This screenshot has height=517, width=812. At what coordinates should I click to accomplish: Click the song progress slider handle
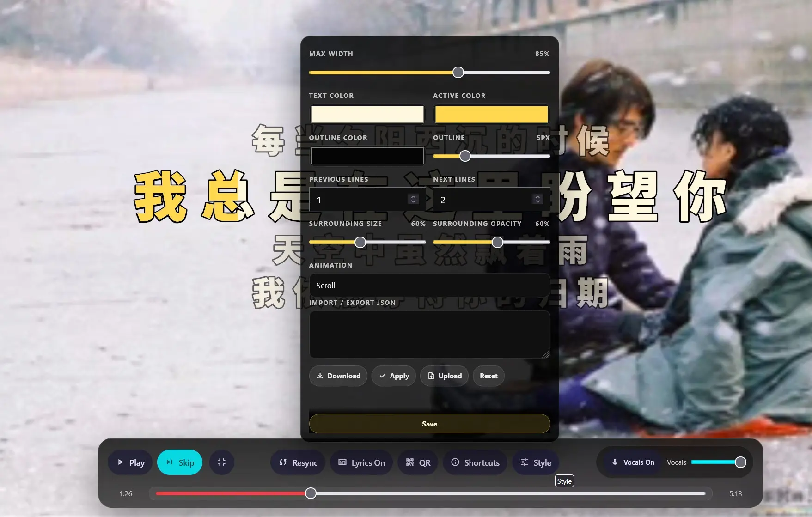311,493
